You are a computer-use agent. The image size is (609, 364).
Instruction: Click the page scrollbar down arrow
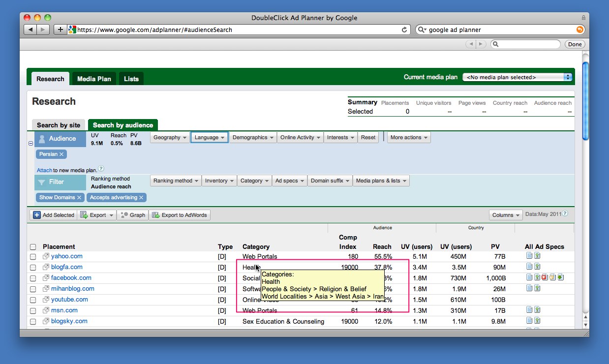585,325
